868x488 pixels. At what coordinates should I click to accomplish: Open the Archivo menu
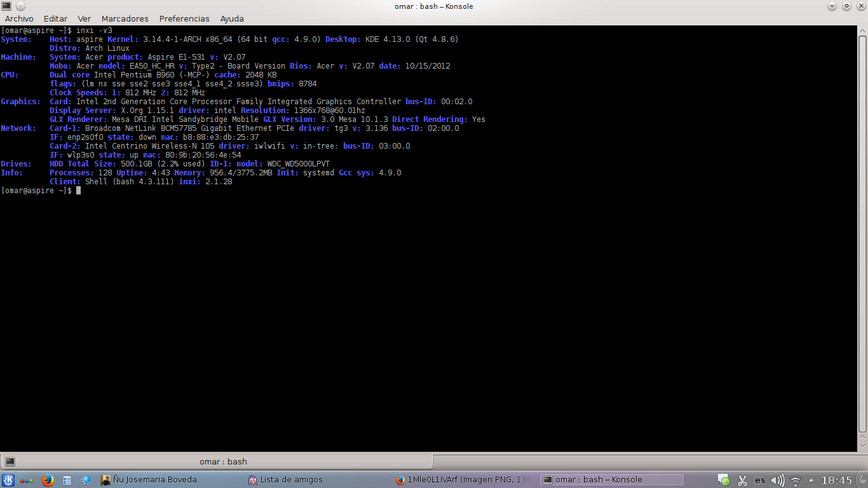(x=19, y=18)
